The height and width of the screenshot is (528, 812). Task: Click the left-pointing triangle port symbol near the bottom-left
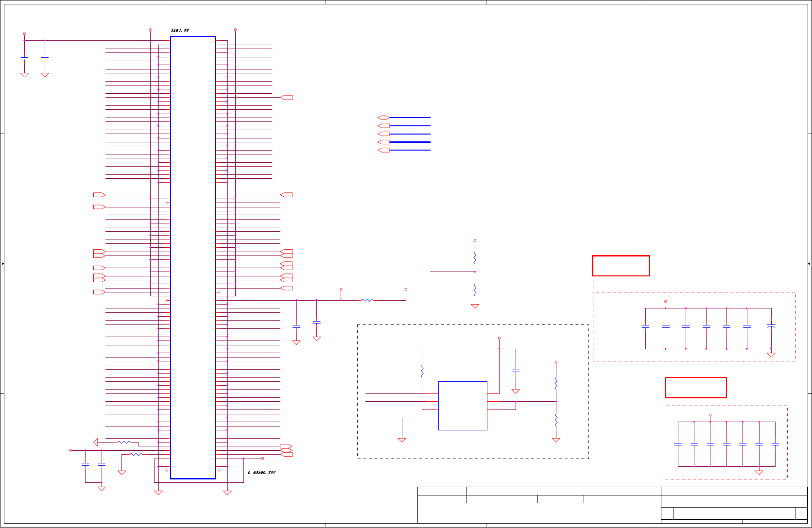96,442
